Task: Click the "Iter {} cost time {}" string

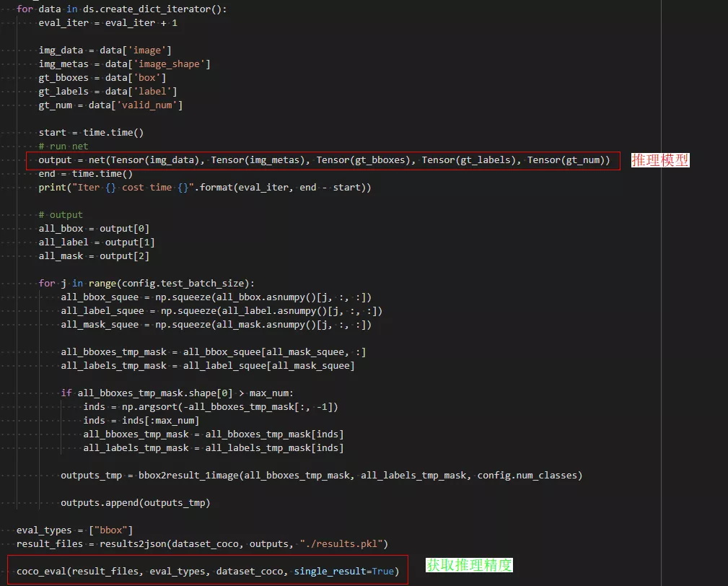Action: [x=125, y=188]
